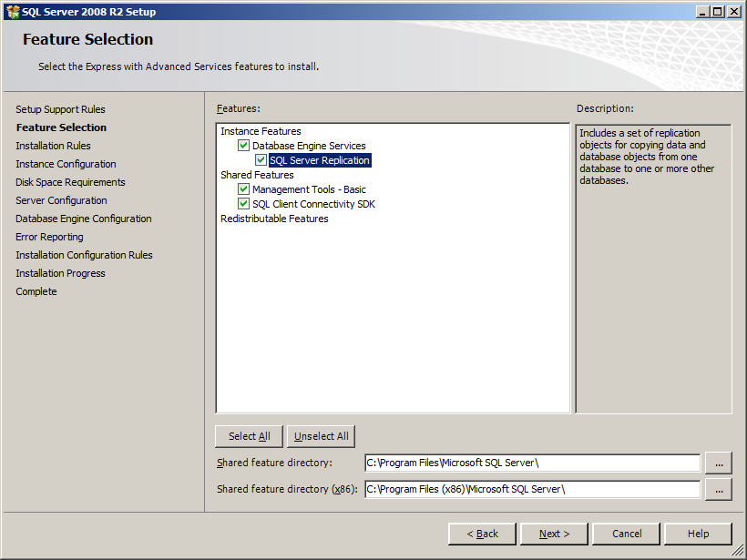Go back with the Back button
The image size is (747, 560).
482,534
